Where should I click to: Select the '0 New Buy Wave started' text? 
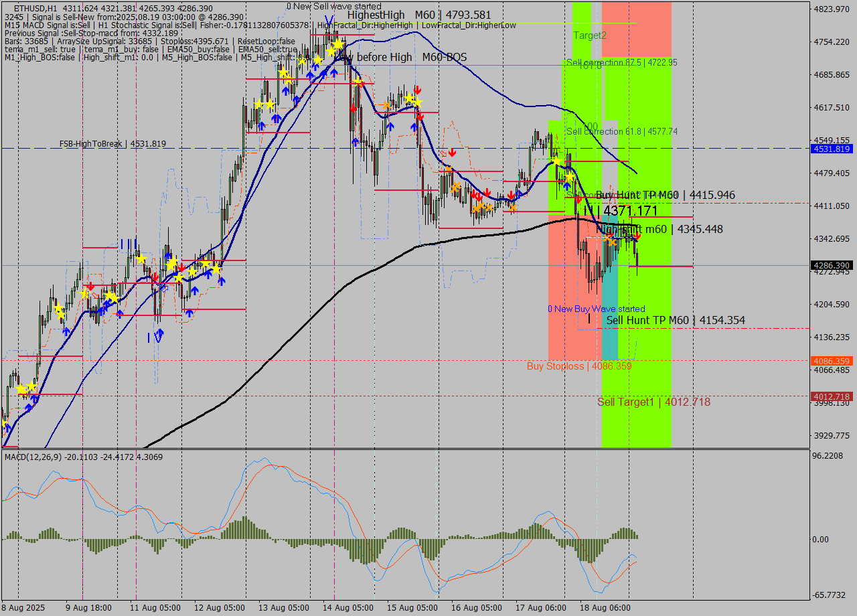[596, 309]
